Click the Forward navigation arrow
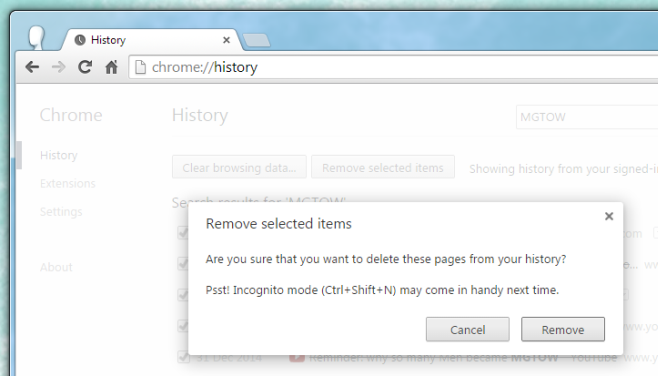Viewport: 658px width, 376px height. point(58,67)
